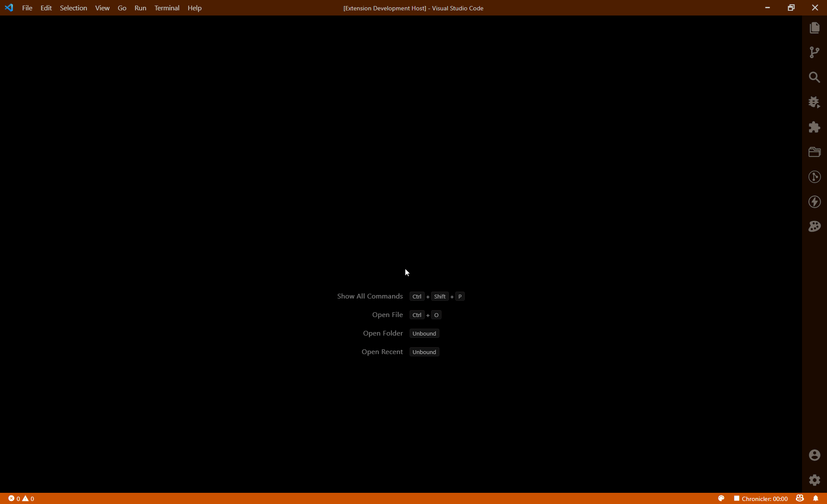
Task: Open the Explorer view in activity bar
Action: (814, 28)
